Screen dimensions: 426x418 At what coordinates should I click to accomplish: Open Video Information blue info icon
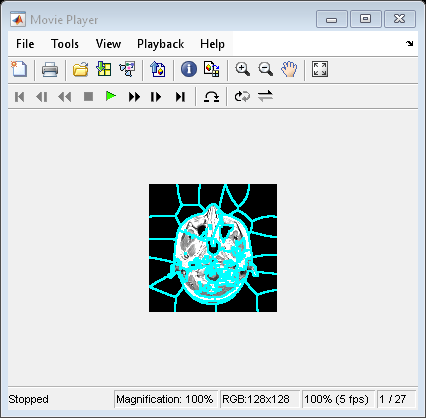tap(189, 69)
